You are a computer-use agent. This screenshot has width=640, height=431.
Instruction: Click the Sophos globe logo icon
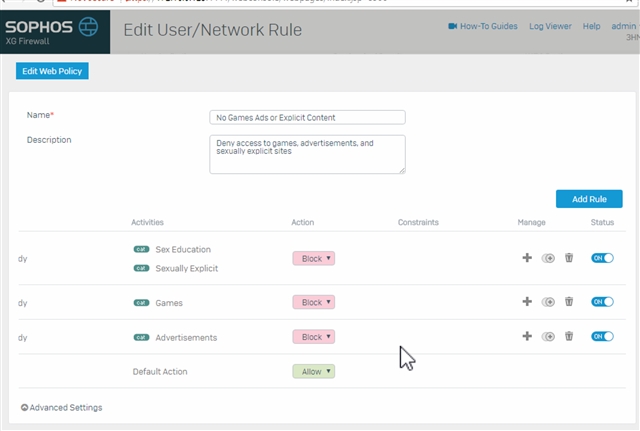click(88, 27)
